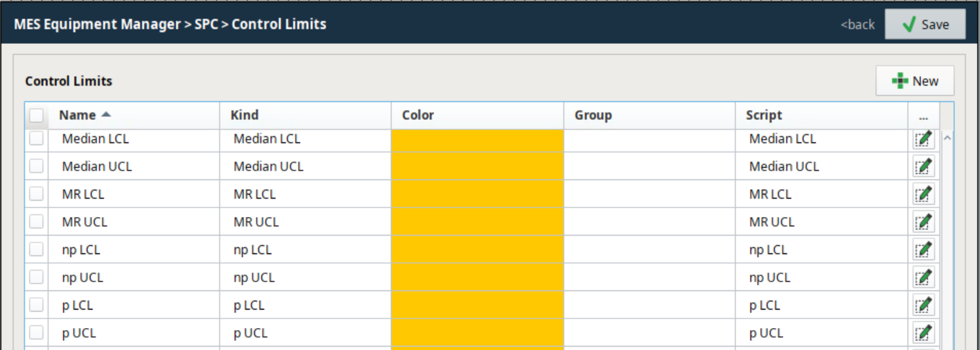Image resolution: width=980 pixels, height=350 pixels.
Task: Click the edit icon for Median LCL row
Action: point(923,139)
